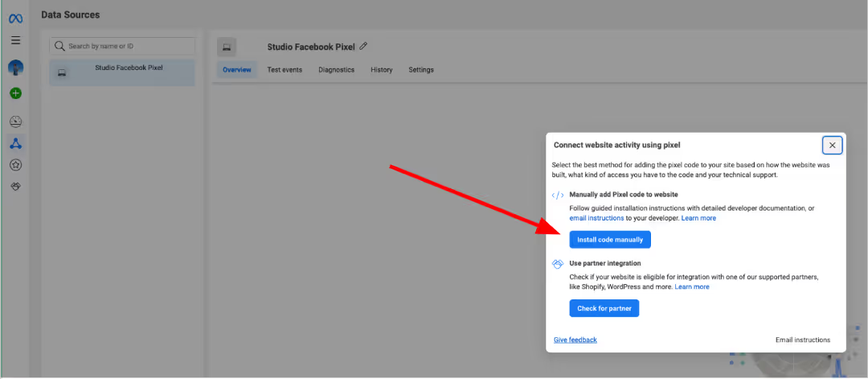
Task: Open the Diagnostics tab
Action: pyautogui.click(x=337, y=70)
